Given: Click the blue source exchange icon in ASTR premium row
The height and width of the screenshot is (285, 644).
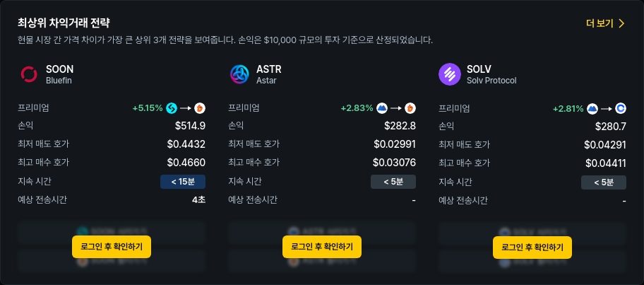Looking at the screenshot, I should pos(382,109).
